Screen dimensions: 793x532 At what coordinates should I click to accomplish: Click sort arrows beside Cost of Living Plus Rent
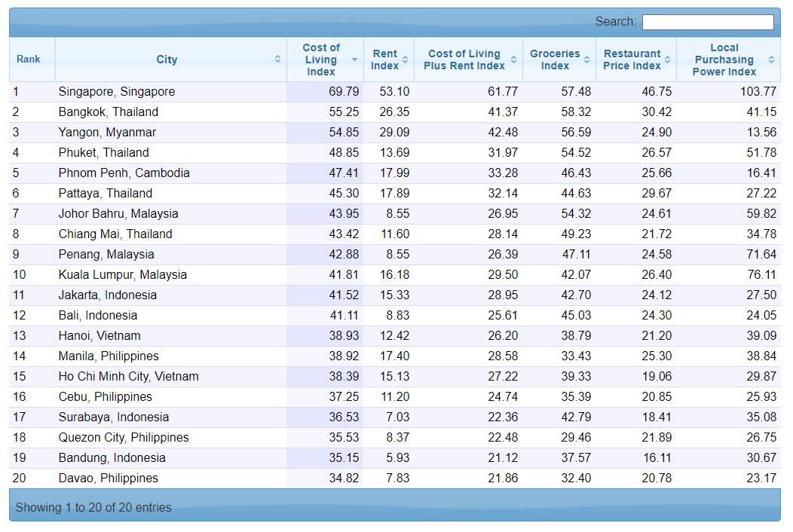(x=513, y=60)
